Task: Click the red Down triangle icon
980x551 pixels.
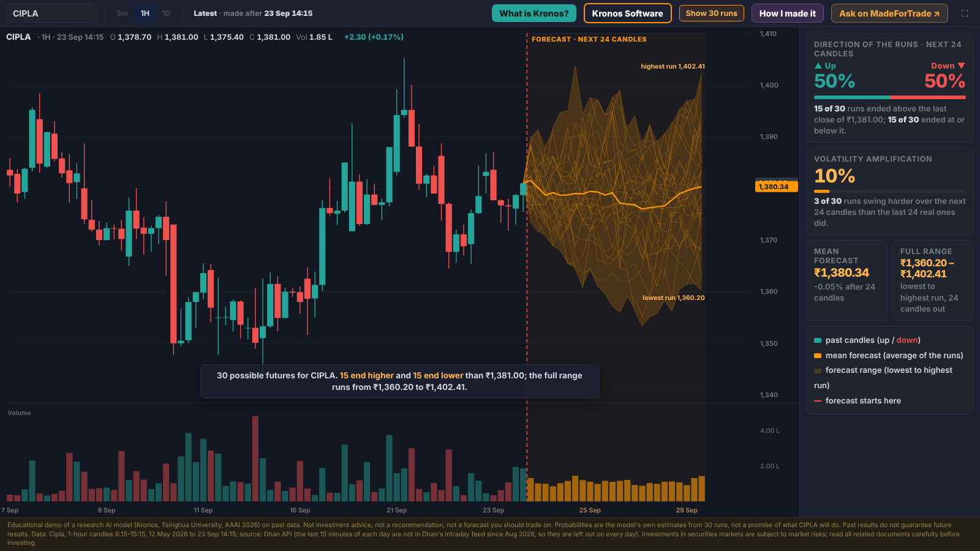Action: pyautogui.click(x=961, y=66)
